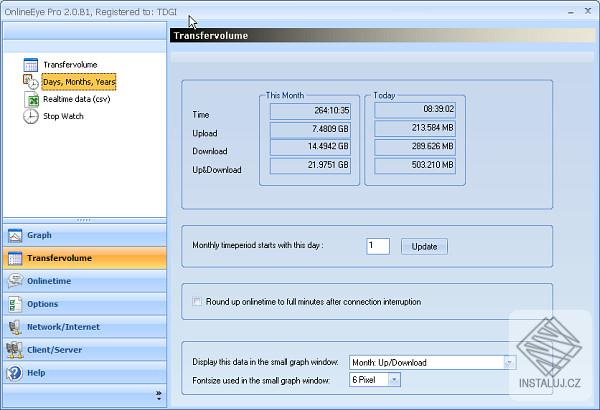This screenshot has height=410, width=600.
Task: Click the navigation pane splitter grip
Action: click(84, 220)
